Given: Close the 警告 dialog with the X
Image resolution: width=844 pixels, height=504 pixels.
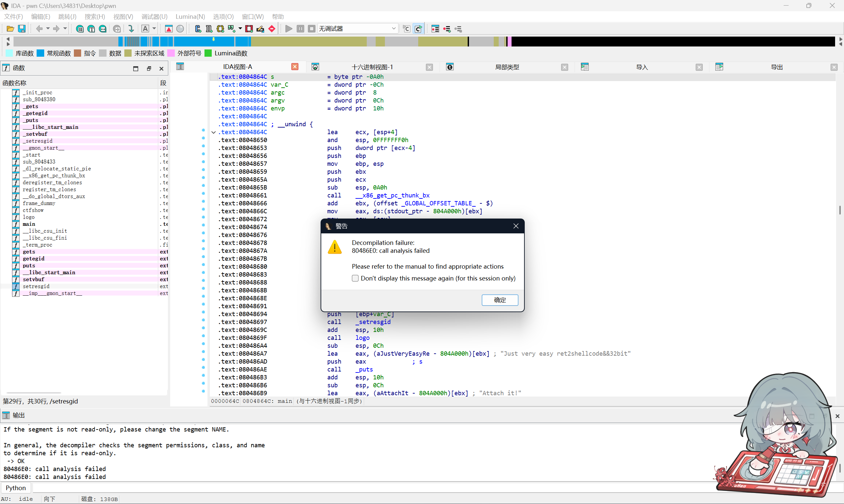Looking at the screenshot, I should [x=516, y=226].
